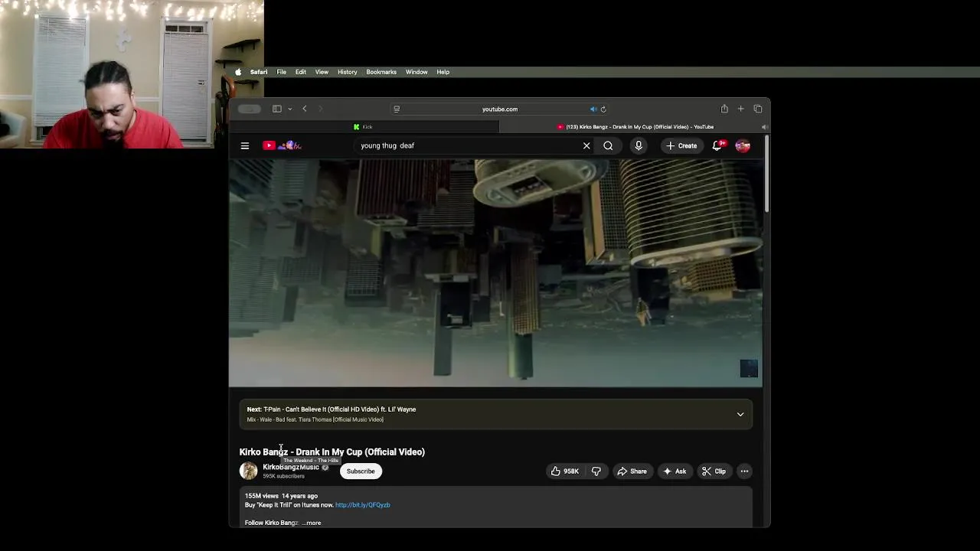Click 'Next: T-Pain - Can't Believe It' text

tap(332, 409)
